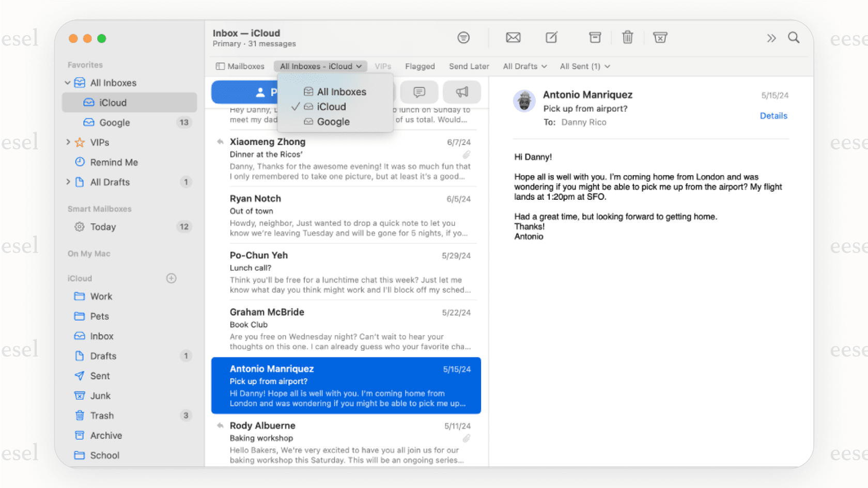Image resolution: width=868 pixels, height=488 pixels.
Task: Click the trash icon to delete message
Action: (x=627, y=37)
